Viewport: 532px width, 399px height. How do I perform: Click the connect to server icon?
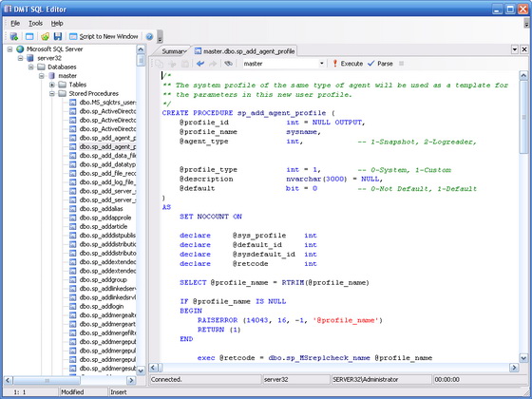[x=14, y=37]
